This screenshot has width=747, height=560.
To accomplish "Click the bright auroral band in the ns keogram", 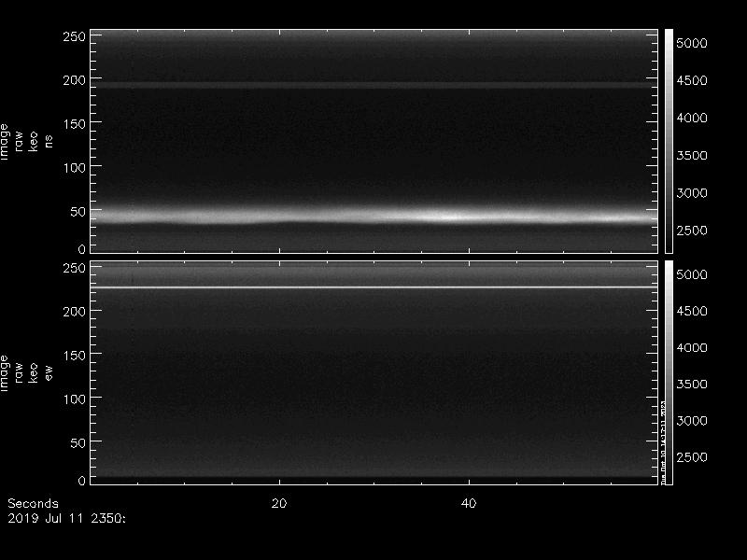I will pyautogui.click(x=374, y=216).
